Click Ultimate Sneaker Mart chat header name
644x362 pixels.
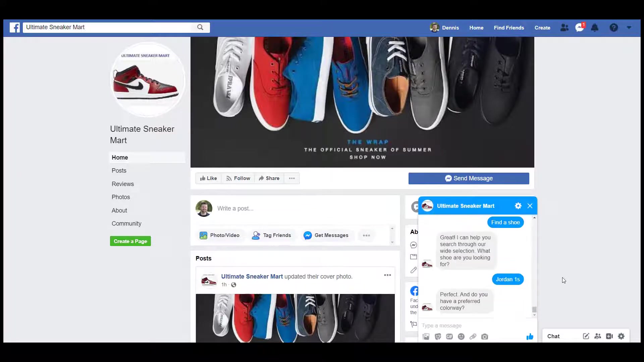466,206
